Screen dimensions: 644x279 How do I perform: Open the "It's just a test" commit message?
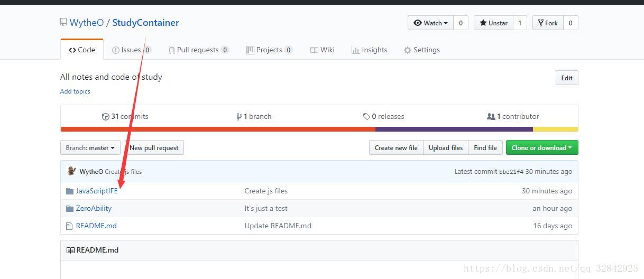266,208
